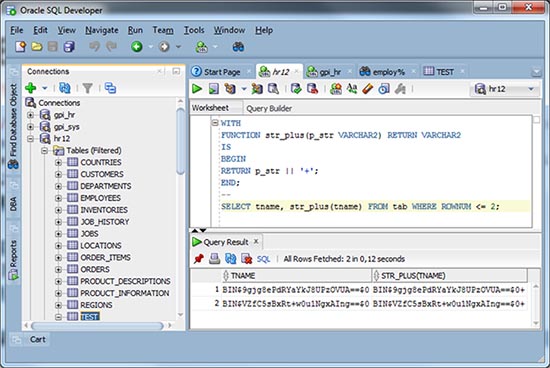Expand the EMPLOYEES table node
Viewport: 550px width, 368px height.
pos(59,198)
